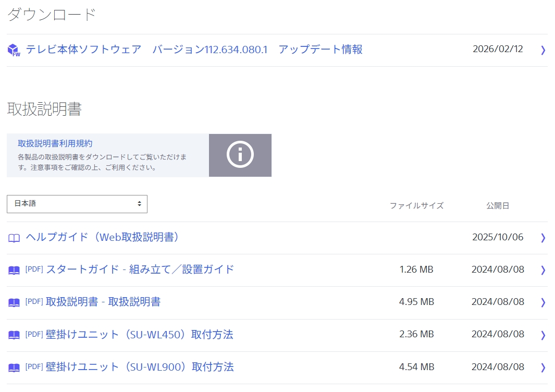The height and width of the screenshot is (392, 555).
Task: Open スタートガイド - 組み立て／設置ガイド PDF
Action: 140,269
